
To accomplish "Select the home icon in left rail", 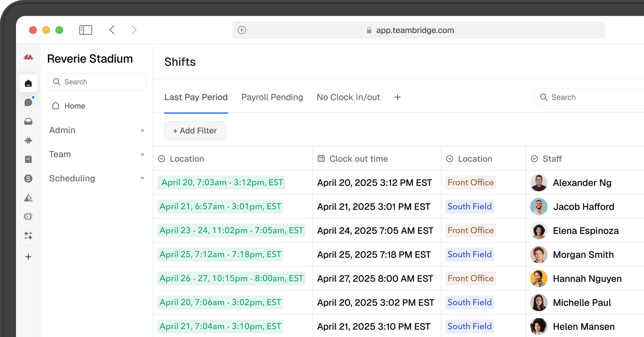I will pyautogui.click(x=28, y=83).
